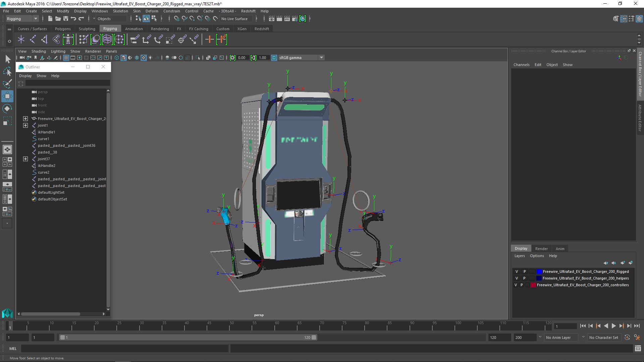The image size is (644, 362).
Task: Toggle visibility V of controllers layer
Action: point(516,285)
